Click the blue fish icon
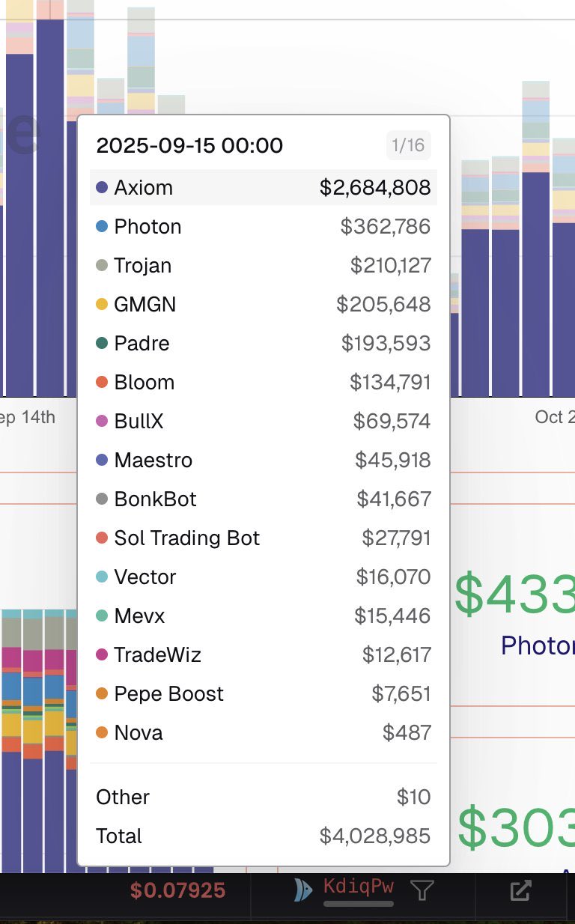Viewport: 575px width, 924px height. click(302, 890)
